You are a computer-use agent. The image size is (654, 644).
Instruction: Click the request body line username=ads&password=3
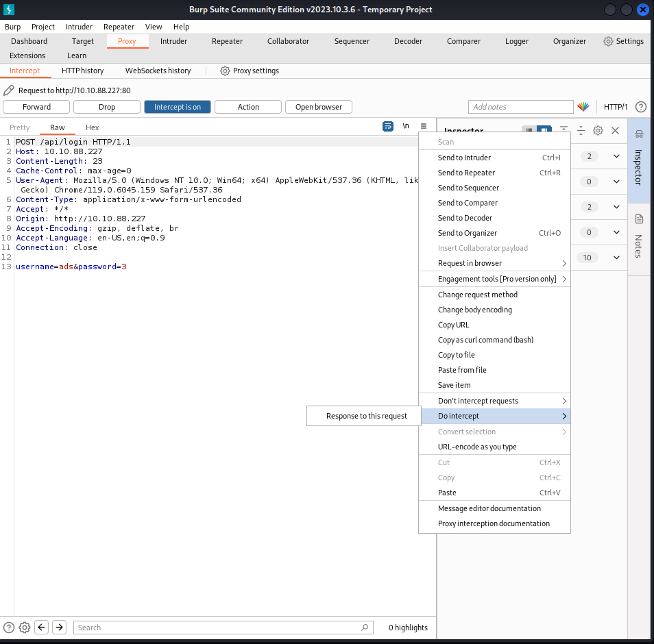[x=71, y=267]
